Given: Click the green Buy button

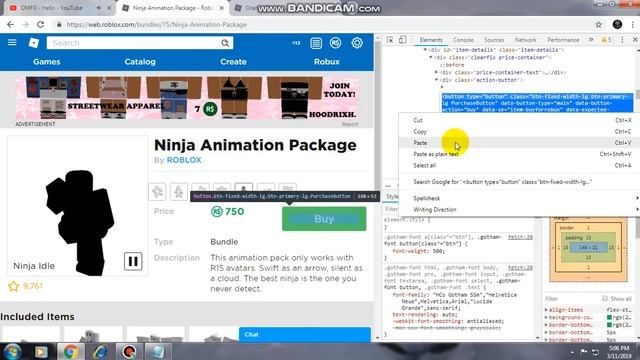Looking at the screenshot, I should click(x=324, y=219).
